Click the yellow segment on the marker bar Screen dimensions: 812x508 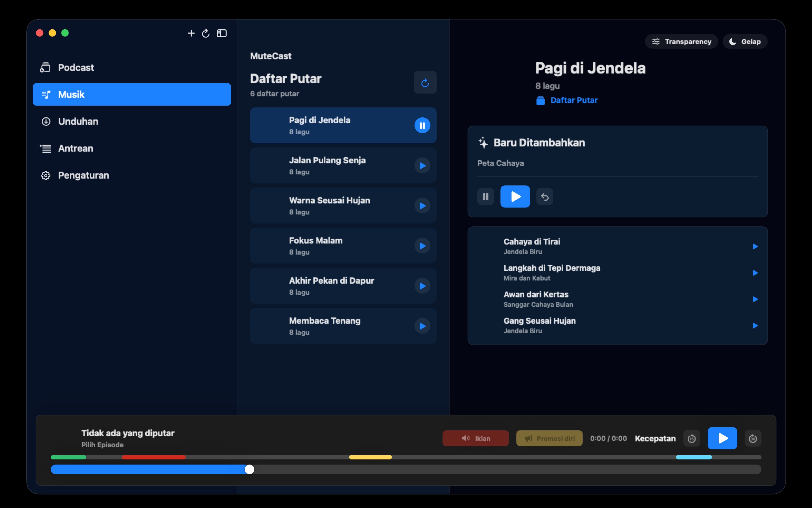pos(370,457)
